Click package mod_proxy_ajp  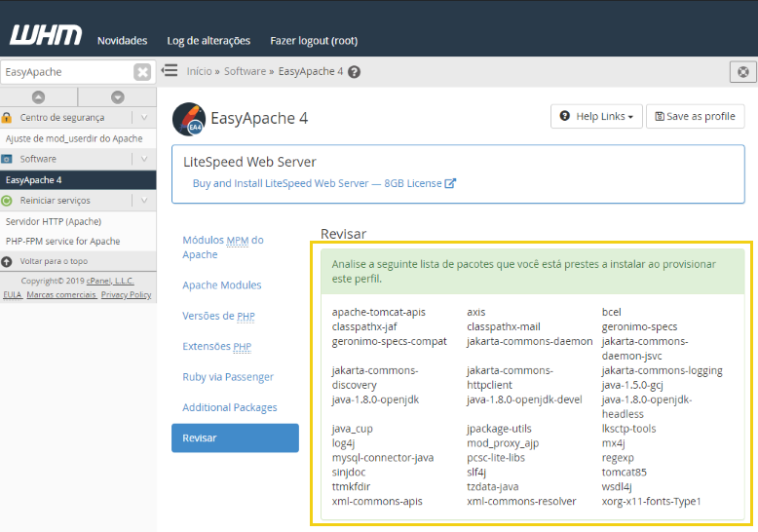[x=503, y=443]
